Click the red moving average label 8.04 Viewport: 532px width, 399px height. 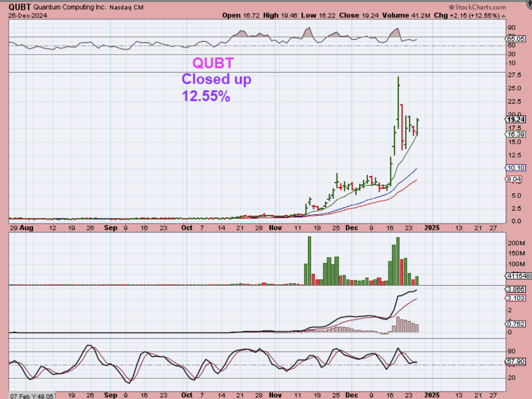[513, 179]
